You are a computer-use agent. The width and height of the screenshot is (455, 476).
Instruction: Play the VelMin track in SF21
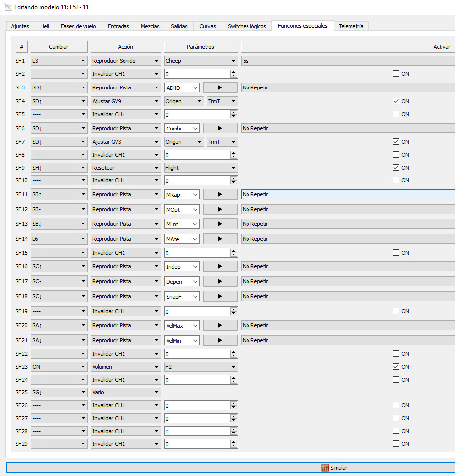click(220, 340)
